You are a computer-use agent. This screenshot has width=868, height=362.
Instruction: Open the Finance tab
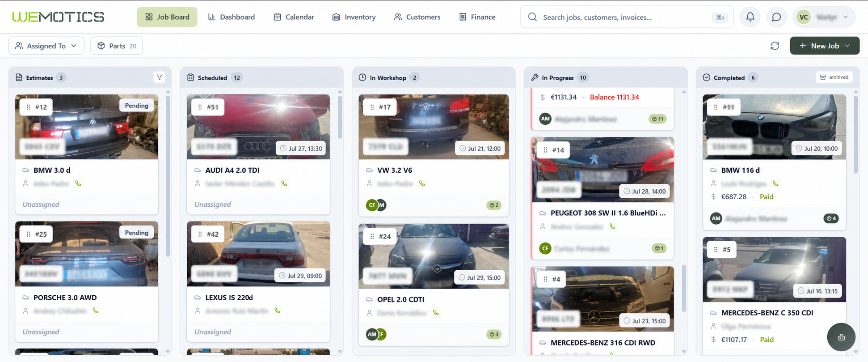click(477, 17)
